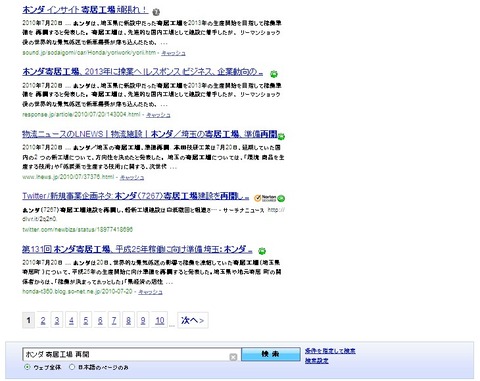Viewport: 480px width, 381px height.
Task: Click response.jp article green URL text
Action: (82, 114)
